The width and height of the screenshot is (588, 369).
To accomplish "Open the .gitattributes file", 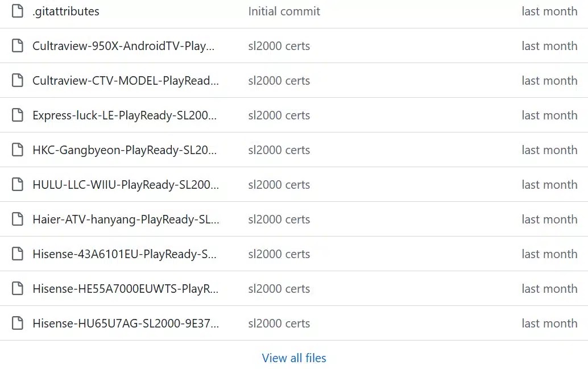I will 64,10.
